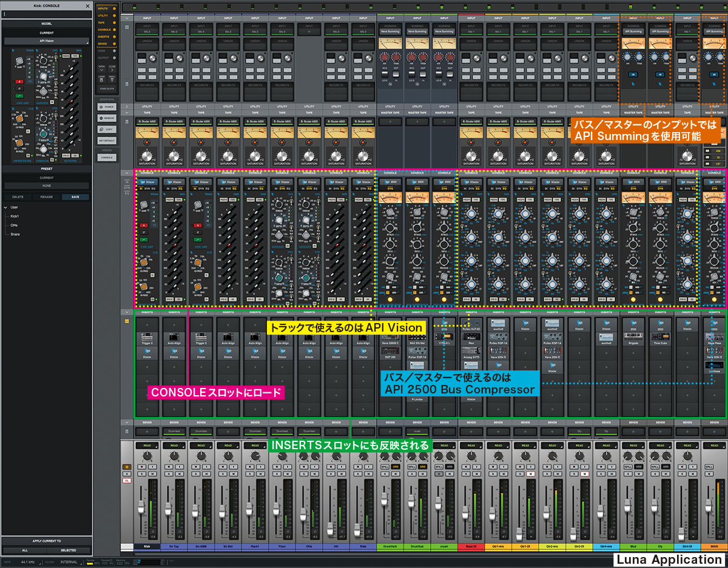
Task: Click the FIXED SLOTS button
Action: click(x=106, y=88)
